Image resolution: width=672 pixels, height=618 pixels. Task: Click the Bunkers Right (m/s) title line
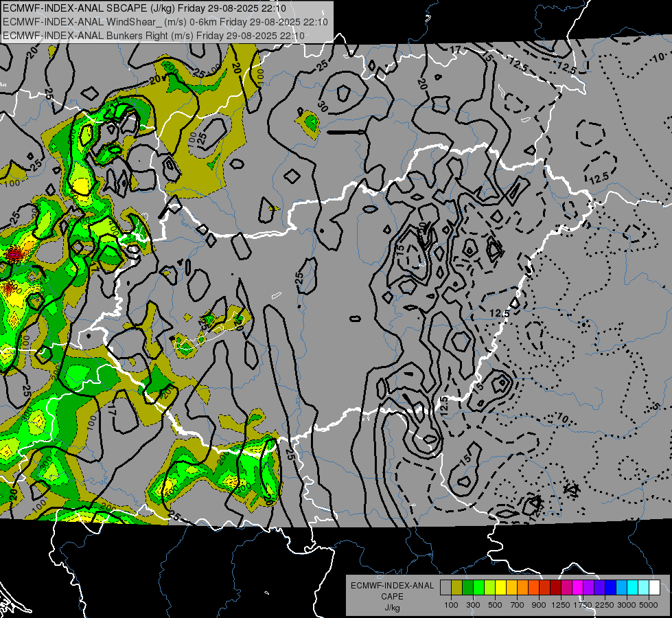[x=154, y=36]
